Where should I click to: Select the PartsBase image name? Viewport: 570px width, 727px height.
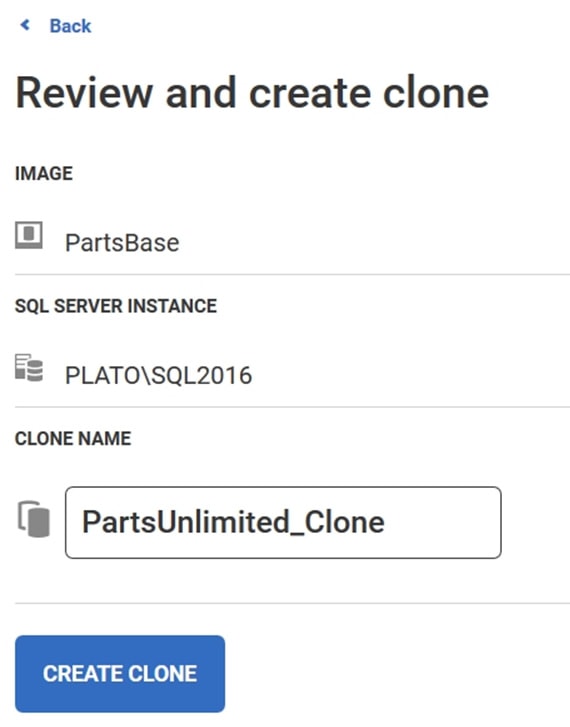click(122, 242)
